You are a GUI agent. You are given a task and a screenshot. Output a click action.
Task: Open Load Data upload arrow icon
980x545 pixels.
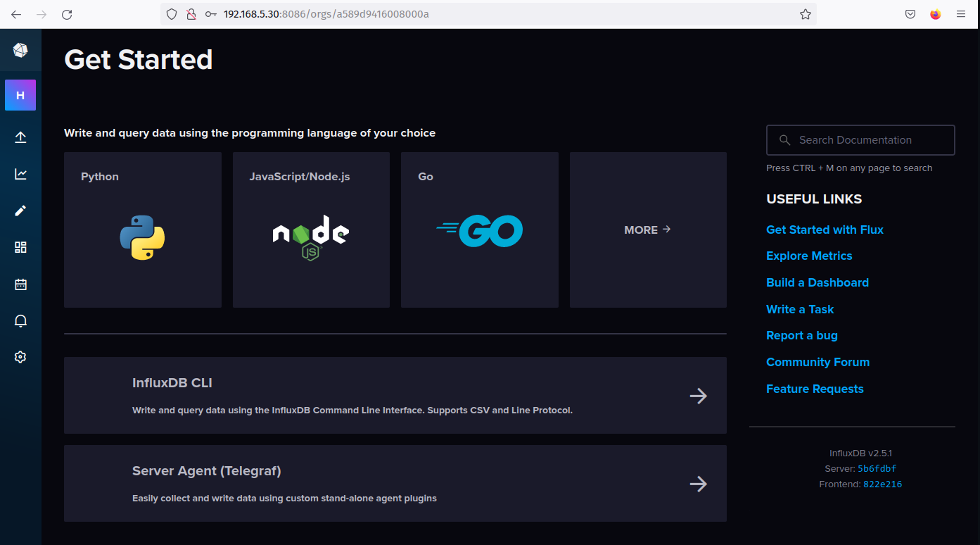(20, 137)
